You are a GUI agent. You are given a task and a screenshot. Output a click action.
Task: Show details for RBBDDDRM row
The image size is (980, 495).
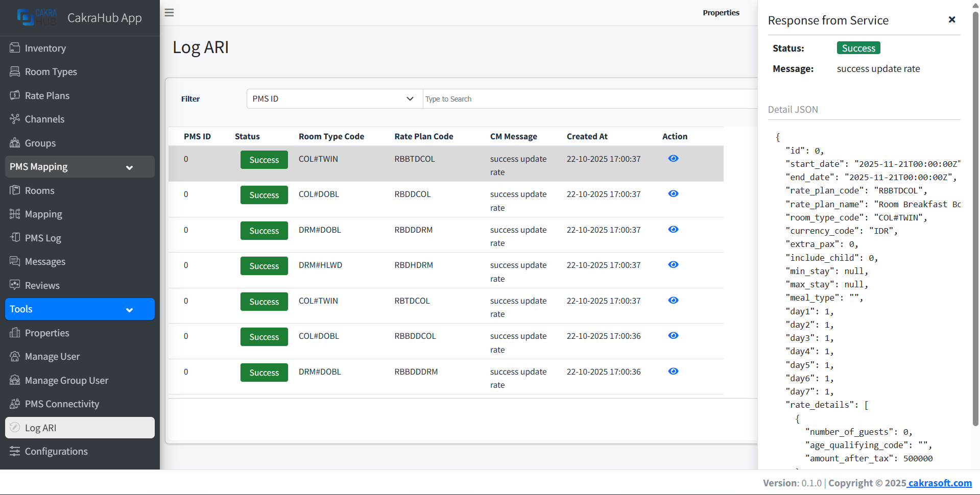673,372
